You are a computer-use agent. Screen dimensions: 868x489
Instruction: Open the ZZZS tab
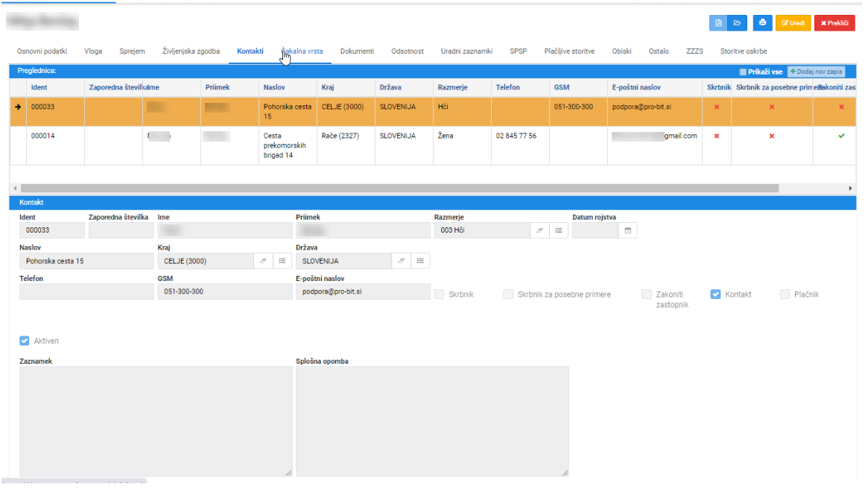click(694, 51)
